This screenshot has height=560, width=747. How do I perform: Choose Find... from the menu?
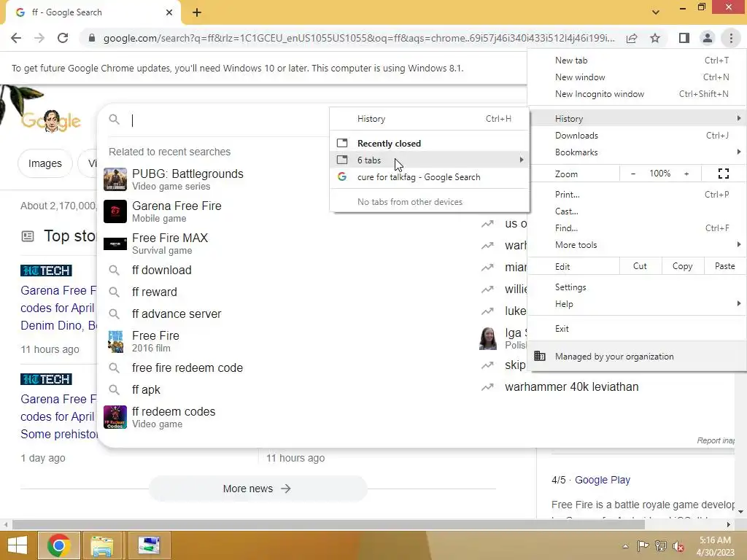[x=637, y=228]
